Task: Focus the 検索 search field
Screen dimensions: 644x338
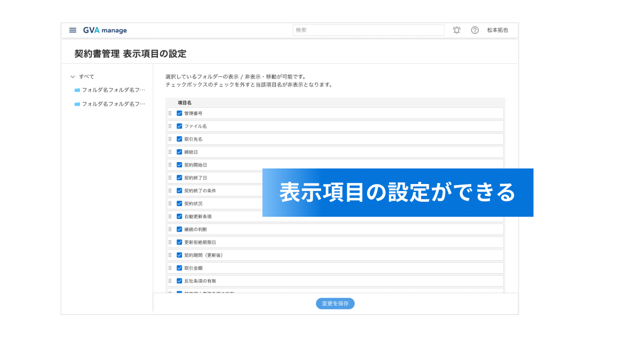Action: coord(369,30)
